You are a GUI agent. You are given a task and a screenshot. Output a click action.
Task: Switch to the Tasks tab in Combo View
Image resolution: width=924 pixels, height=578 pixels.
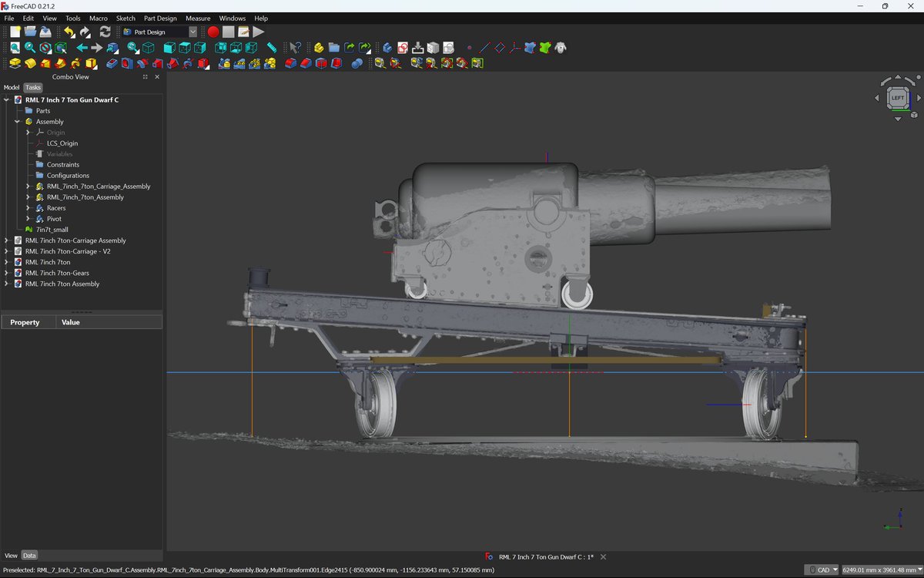coord(32,87)
